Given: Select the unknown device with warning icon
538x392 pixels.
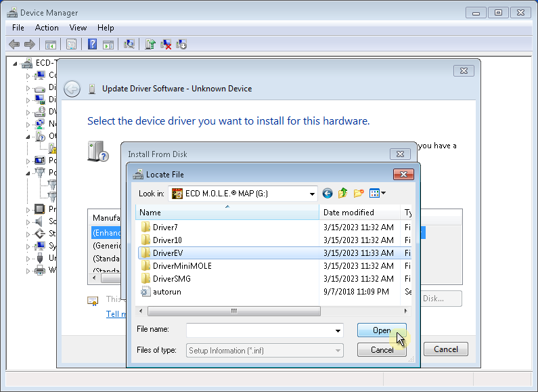Looking at the screenshot, I should 53,149.
